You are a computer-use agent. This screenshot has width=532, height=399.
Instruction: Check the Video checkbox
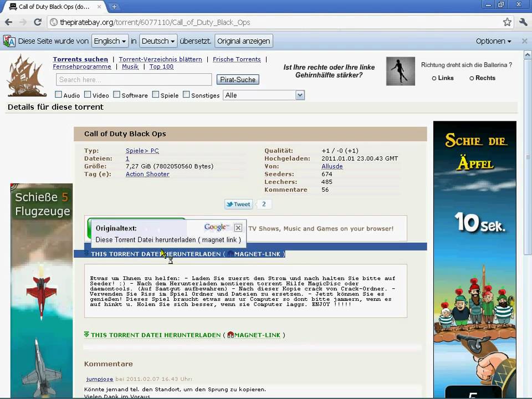click(88, 94)
